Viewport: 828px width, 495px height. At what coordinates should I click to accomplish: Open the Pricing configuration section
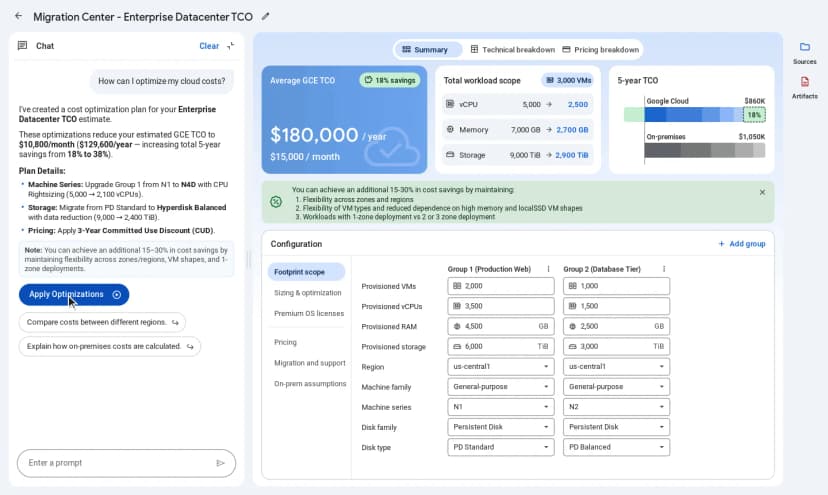[x=285, y=342]
